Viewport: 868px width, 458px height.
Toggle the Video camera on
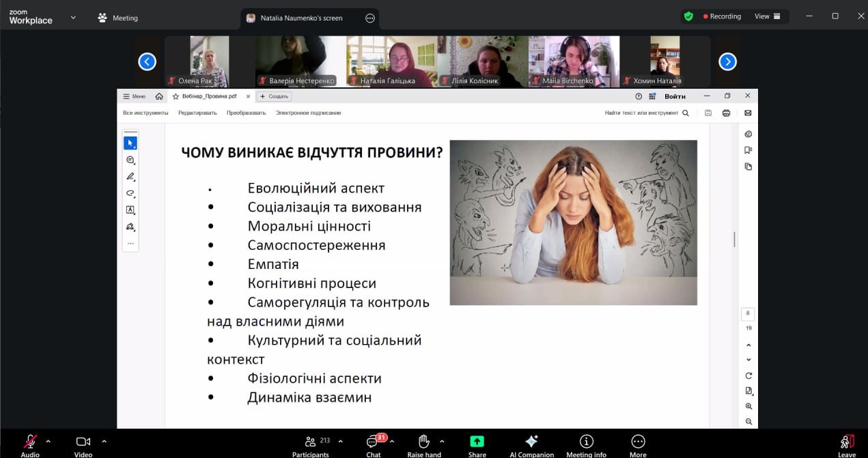[83, 442]
